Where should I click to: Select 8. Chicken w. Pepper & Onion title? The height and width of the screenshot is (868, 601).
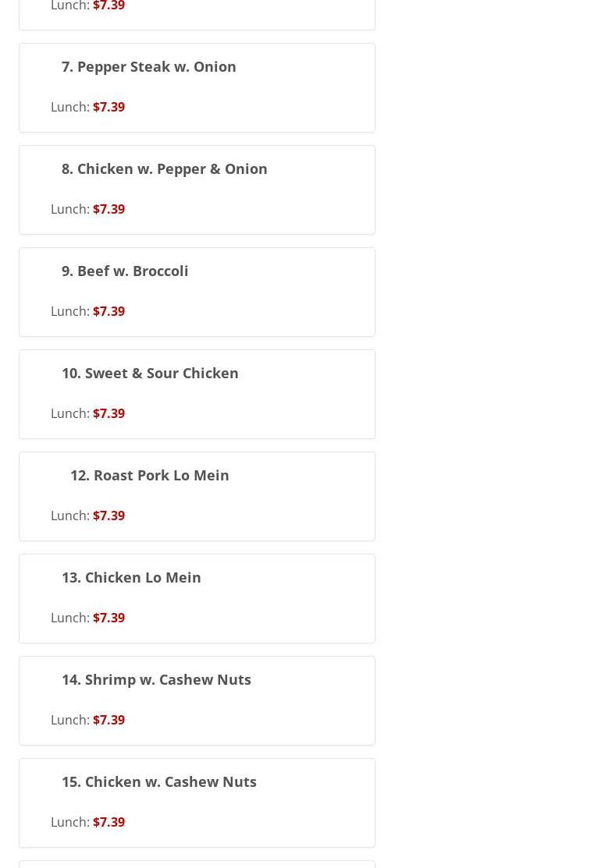(164, 169)
